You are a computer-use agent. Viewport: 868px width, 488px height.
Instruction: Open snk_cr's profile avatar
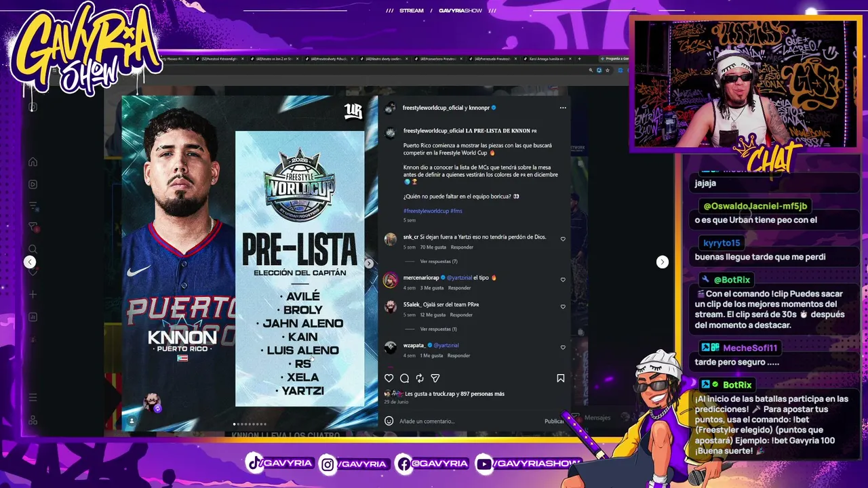(390, 239)
